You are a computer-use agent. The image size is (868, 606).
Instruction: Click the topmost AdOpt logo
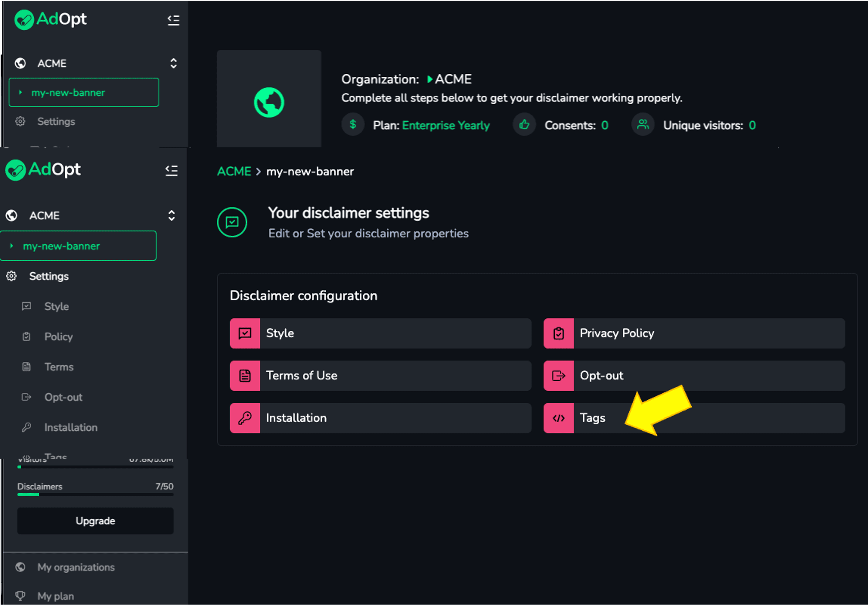click(50, 19)
